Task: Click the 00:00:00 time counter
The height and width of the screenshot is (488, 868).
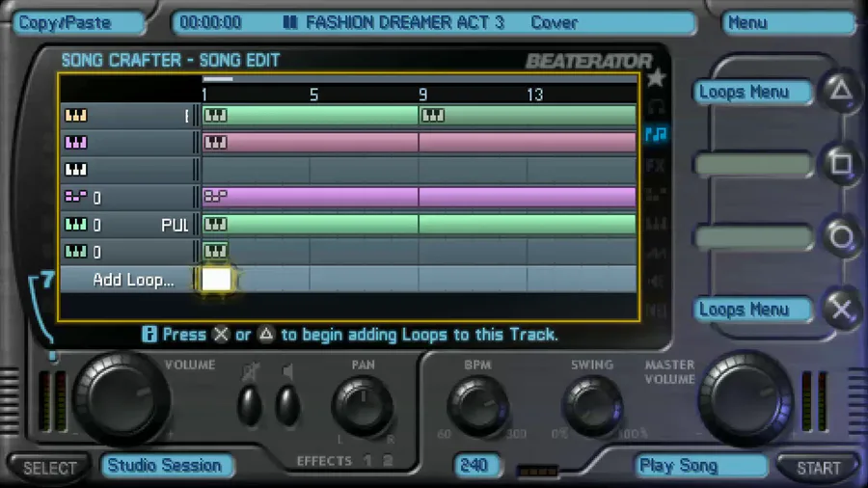Action: pyautogui.click(x=210, y=22)
